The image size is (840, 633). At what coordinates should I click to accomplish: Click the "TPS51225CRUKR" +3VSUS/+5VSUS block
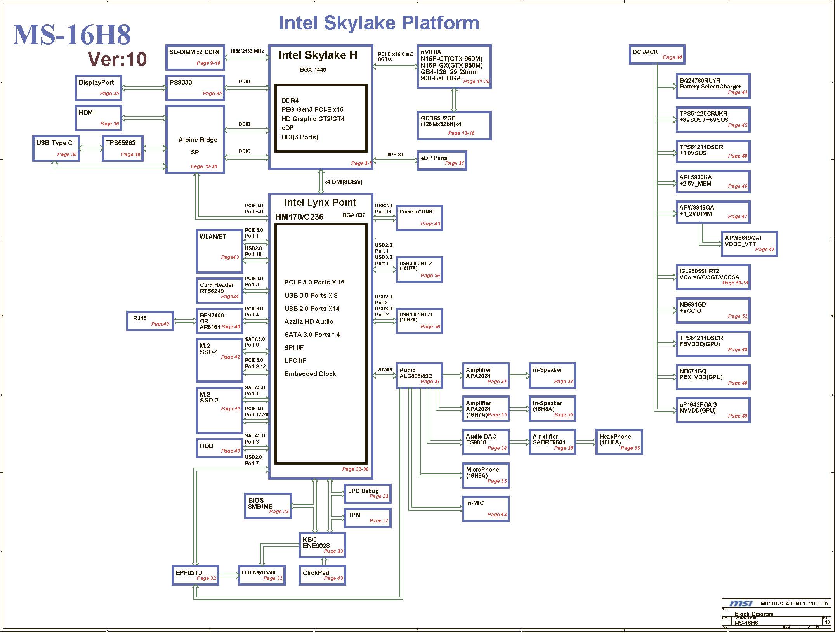[x=713, y=120]
